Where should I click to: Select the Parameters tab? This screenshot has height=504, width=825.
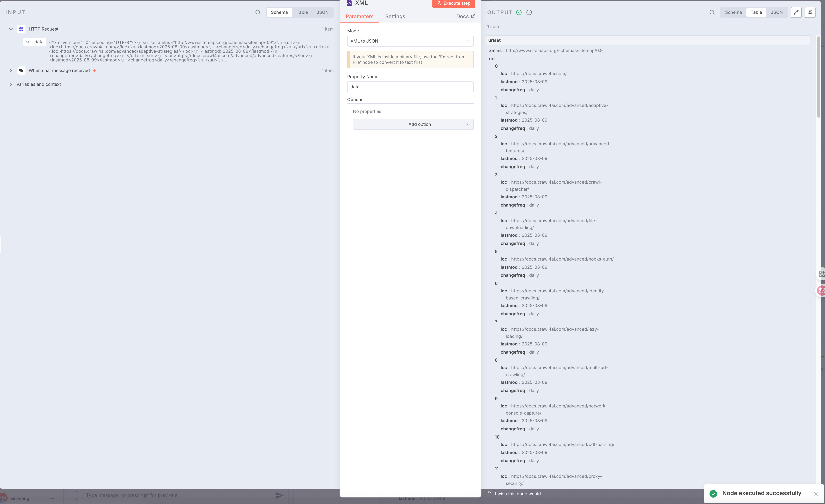359,16
